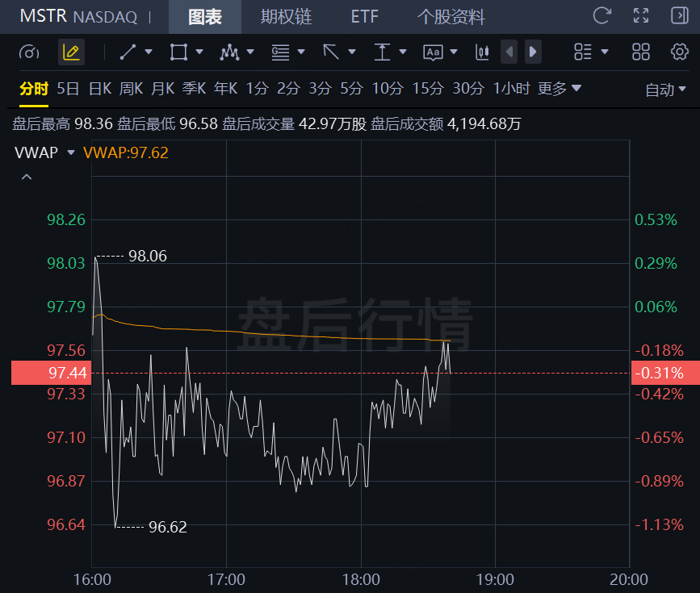Switch to the 图表 tab
Image resolution: width=700 pixels, height=593 pixels.
pyautogui.click(x=205, y=17)
